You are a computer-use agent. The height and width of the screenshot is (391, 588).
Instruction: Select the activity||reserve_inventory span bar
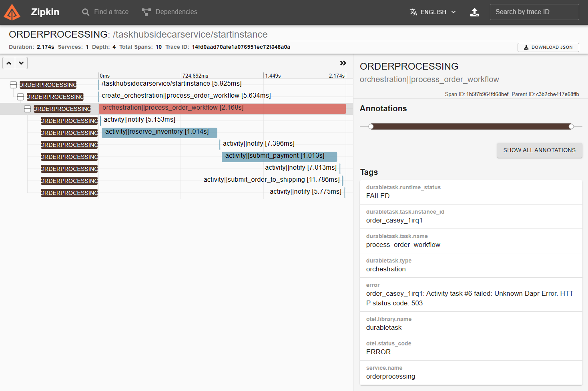tap(159, 132)
